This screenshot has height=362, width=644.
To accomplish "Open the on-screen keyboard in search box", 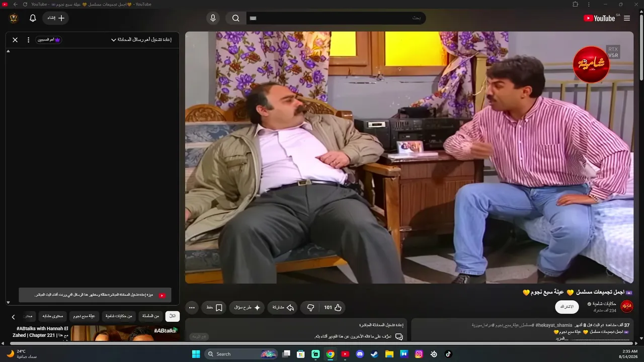I will (253, 18).
